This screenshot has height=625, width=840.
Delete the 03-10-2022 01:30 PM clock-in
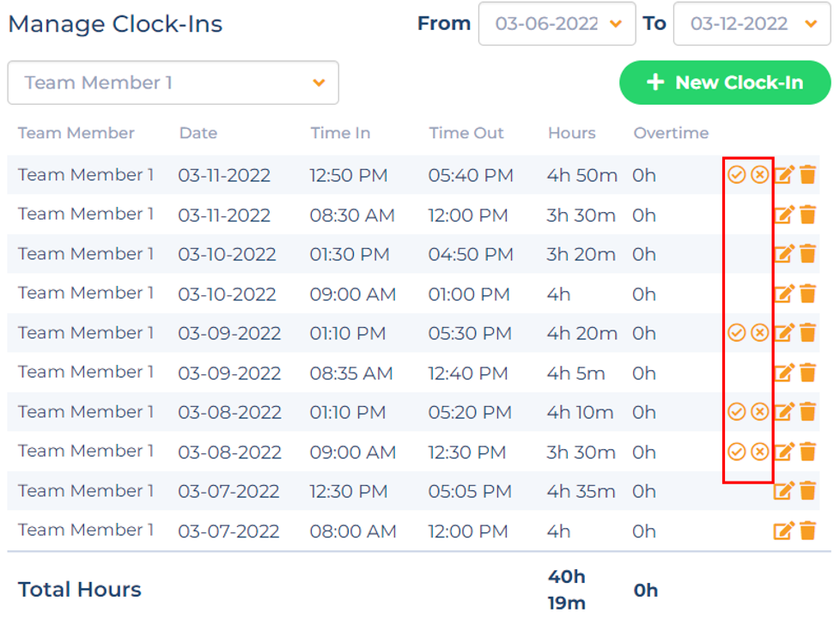click(808, 254)
